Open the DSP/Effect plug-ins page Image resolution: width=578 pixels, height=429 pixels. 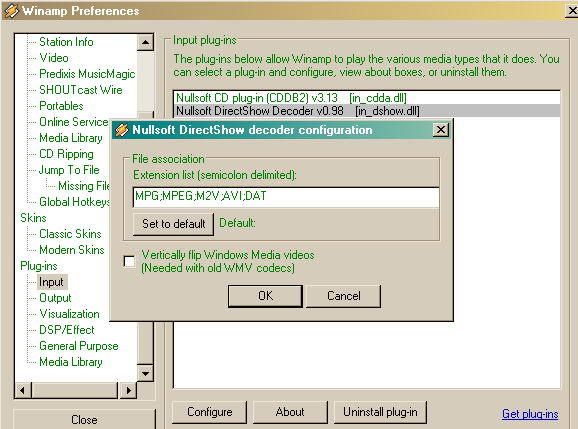67,330
